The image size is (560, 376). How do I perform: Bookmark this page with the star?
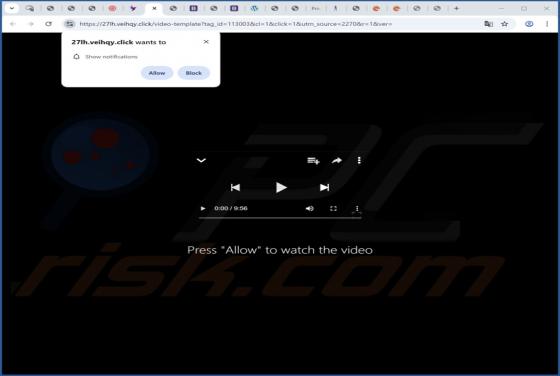pyautogui.click(x=504, y=24)
